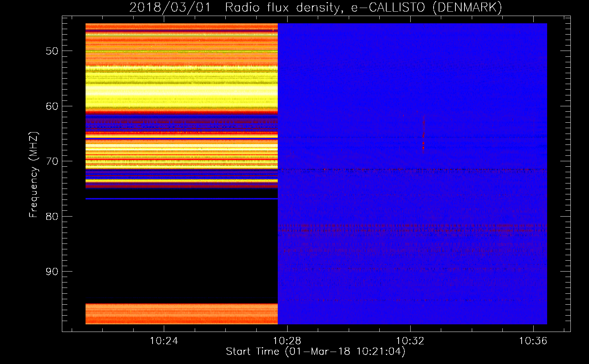Screen dimensions: 589x364
Task: Click the orange band at the spectrogram's bottom left
Action: [x=182, y=313]
